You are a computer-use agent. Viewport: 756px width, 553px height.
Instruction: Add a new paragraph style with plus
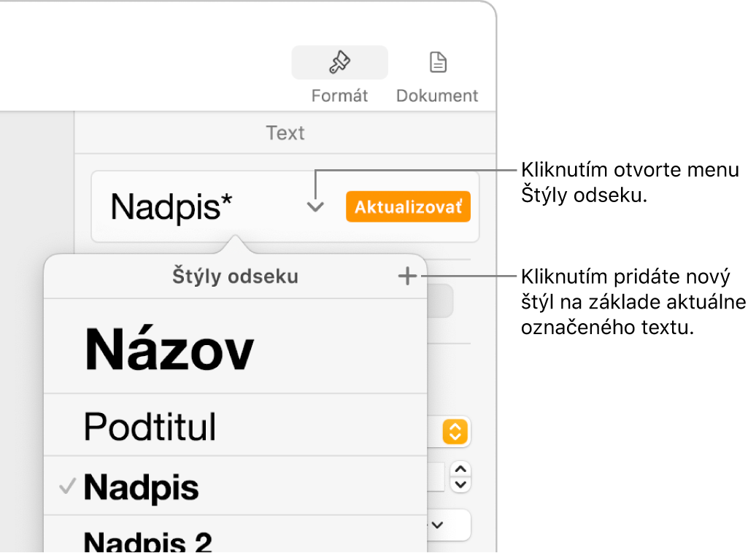click(x=407, y=276)
